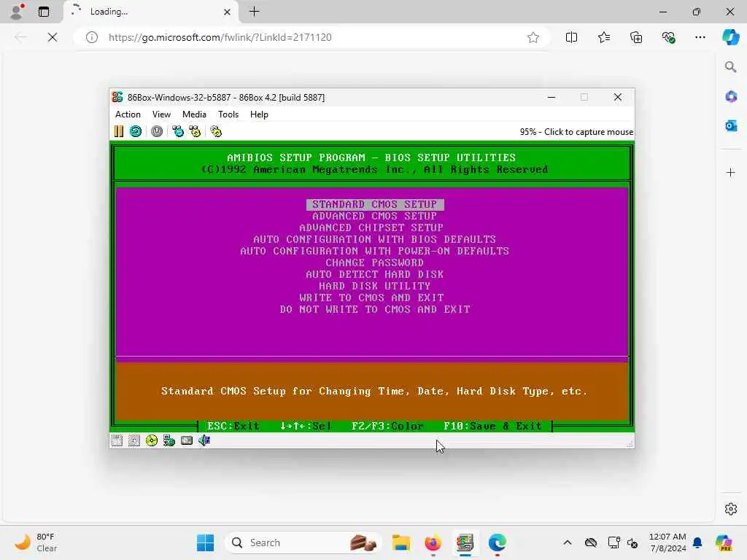The height and width of the screenshot is (560, 747).
Task: Click second floppy drive status icon
Action: [134, 440]
